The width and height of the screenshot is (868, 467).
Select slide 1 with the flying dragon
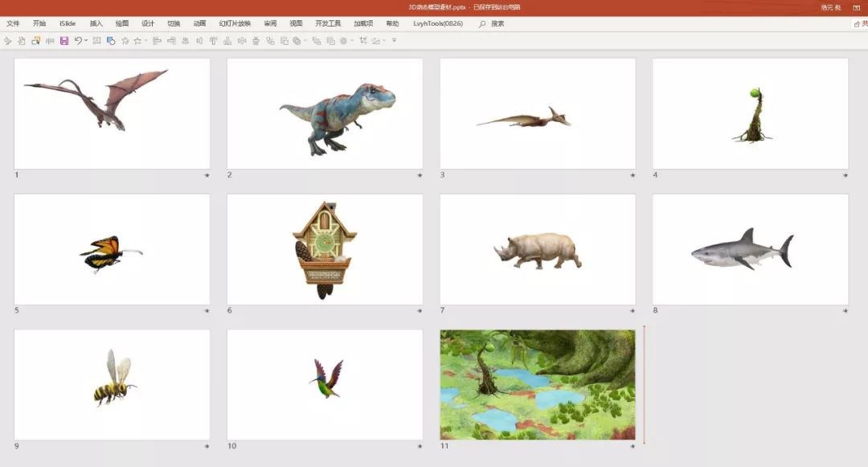(112, 113)
